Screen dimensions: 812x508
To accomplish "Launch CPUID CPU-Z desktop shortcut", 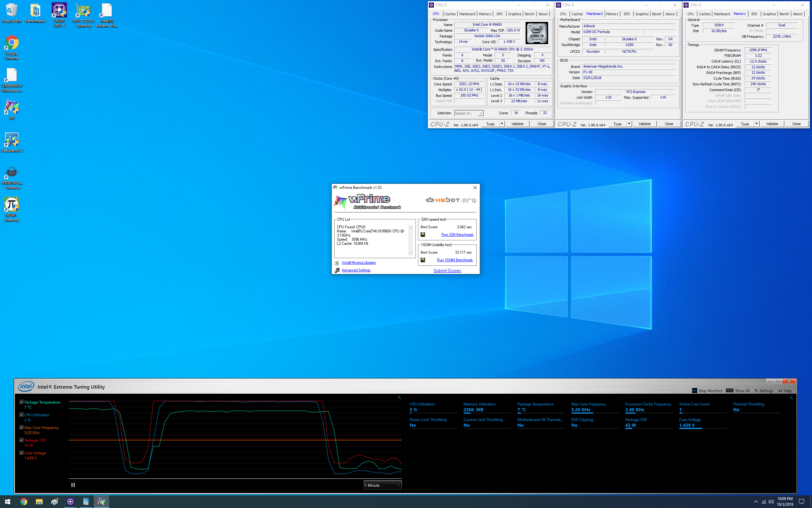I will pos(59,15).
